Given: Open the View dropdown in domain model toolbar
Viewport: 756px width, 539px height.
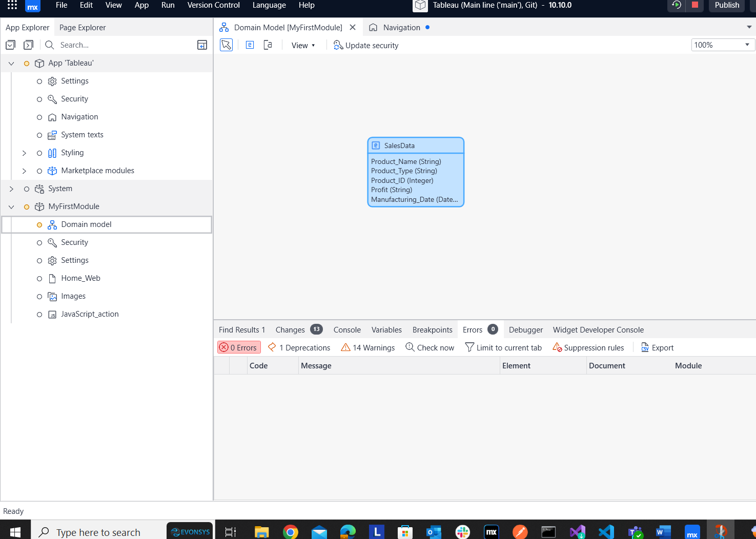Looking at the screenshot, I should point(303,45).
